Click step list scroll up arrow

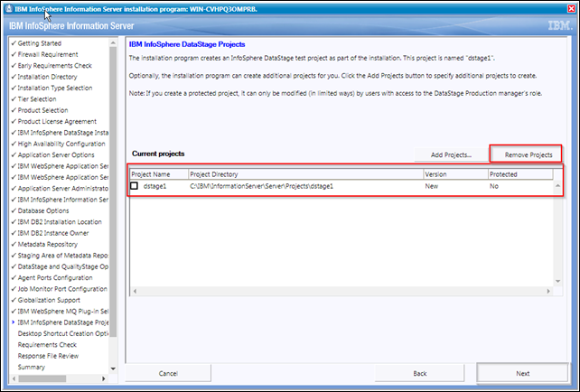[113, 43]
